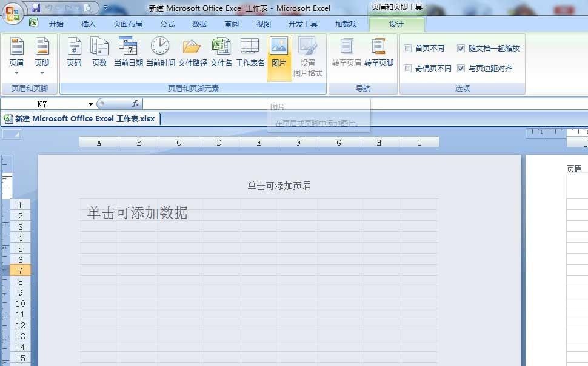Insert the sheet name element

(249, 53)
